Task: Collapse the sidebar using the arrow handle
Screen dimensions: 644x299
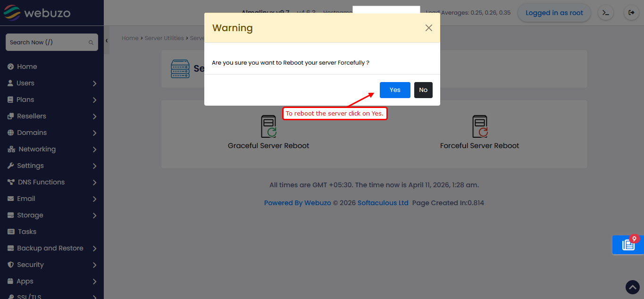Action: pos(107,41)
